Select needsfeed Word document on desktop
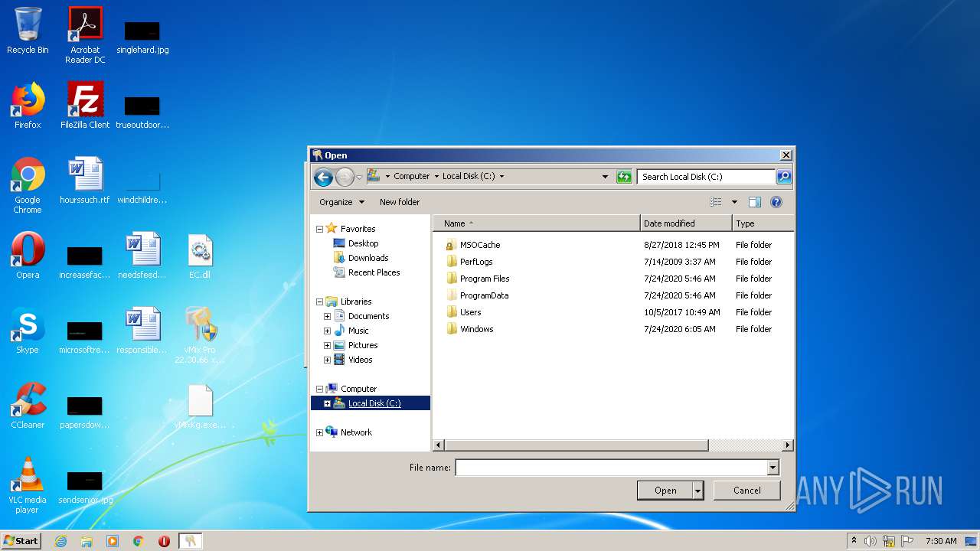The width and height of the screenshot is (980, 551). [x=142, y=256]
